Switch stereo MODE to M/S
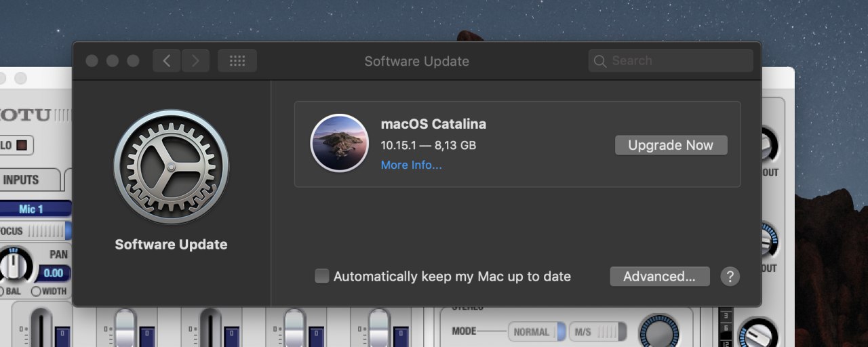The height and width of the screenshot is (347, 868). click(x=597, y=331)
